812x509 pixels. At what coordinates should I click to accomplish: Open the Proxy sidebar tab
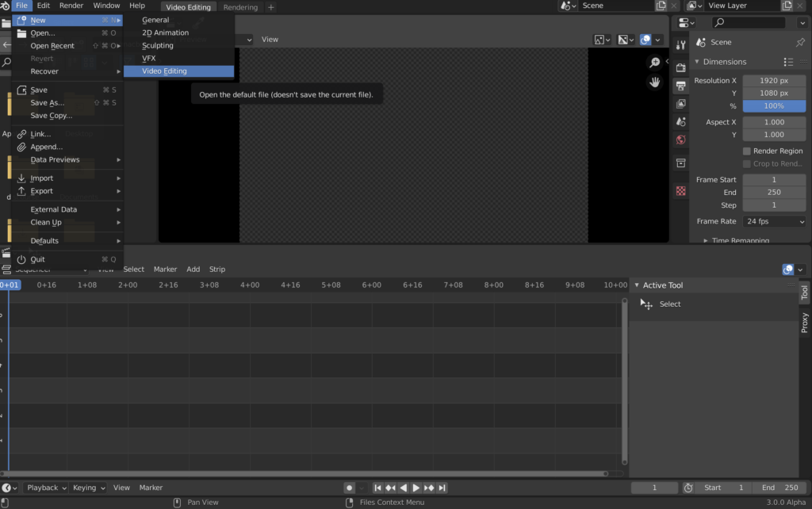pos(804,323)
